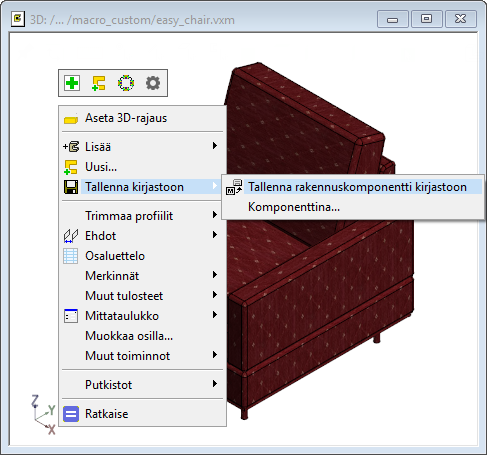Minimize the 3D easy_chair window
This screenshot has width=487, height=455.
393,19
